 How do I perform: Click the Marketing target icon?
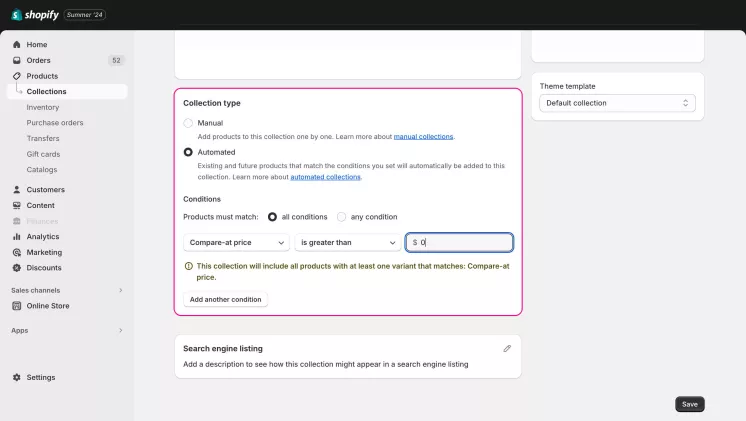click(17, 252)
